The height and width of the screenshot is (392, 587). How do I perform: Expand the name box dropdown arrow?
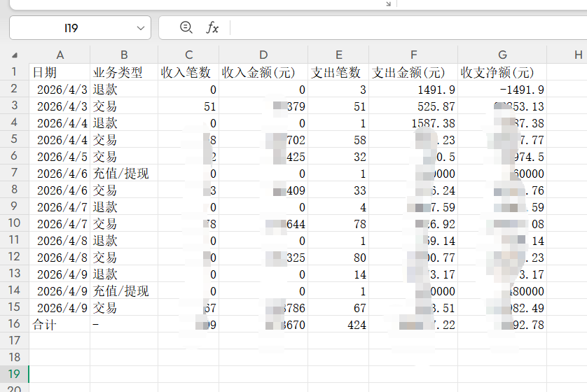(141, 28)
